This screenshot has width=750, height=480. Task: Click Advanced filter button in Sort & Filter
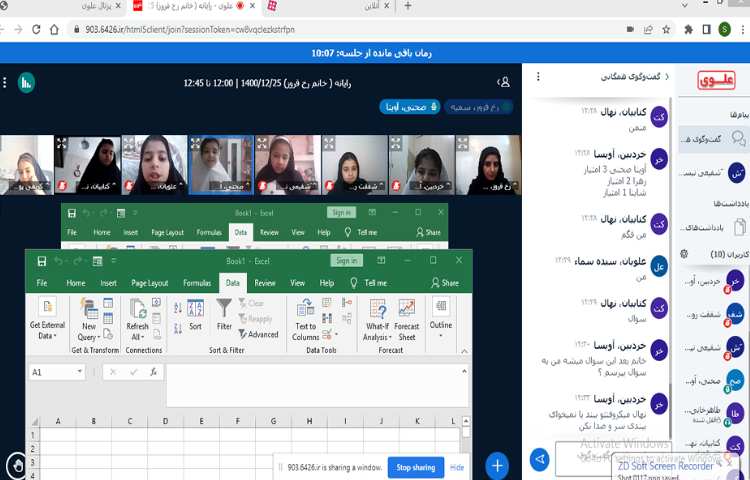point(258,334)
